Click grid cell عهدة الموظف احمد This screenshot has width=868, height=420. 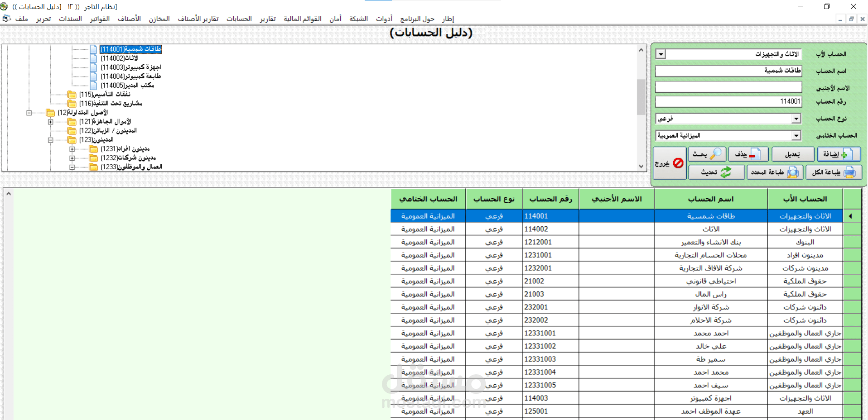coord(711,411)
